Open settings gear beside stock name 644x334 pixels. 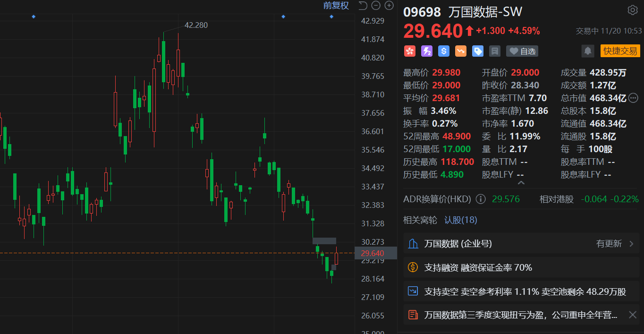[x=632, y=10]
